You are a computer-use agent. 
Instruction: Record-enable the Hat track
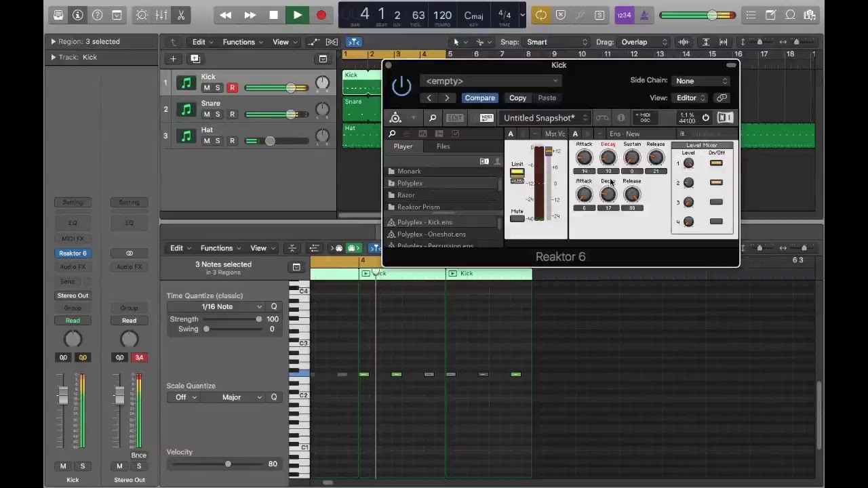coord(232,140)
